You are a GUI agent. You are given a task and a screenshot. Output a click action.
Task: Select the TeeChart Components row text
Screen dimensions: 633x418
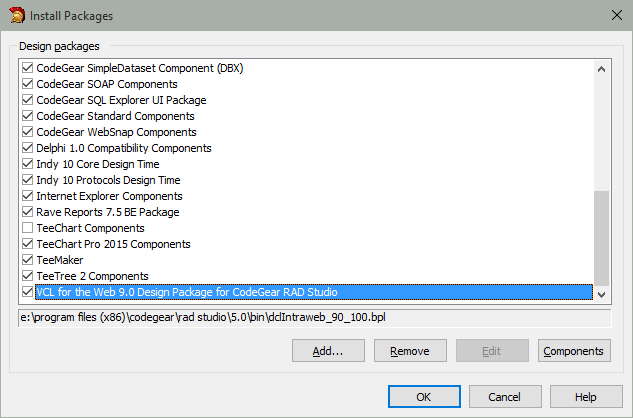coord(90,228)
